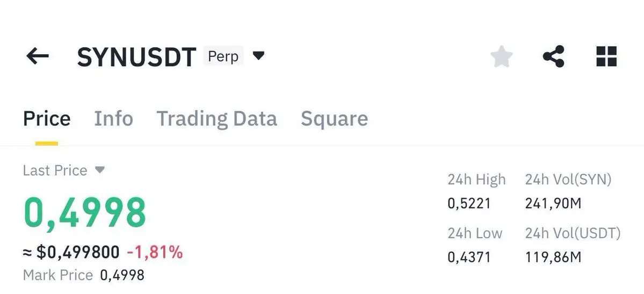Viewport: 644px width, 294px height.
Task: Select the Square tab
Action: pyautogui.click(x=334, y=119)
